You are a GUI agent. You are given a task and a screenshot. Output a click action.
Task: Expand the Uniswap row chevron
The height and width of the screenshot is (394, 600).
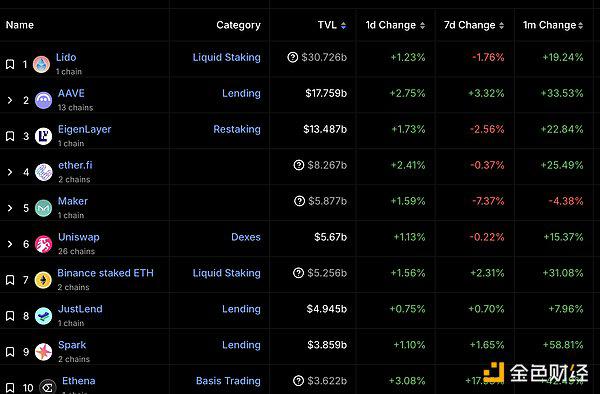(x=10, y=244)
